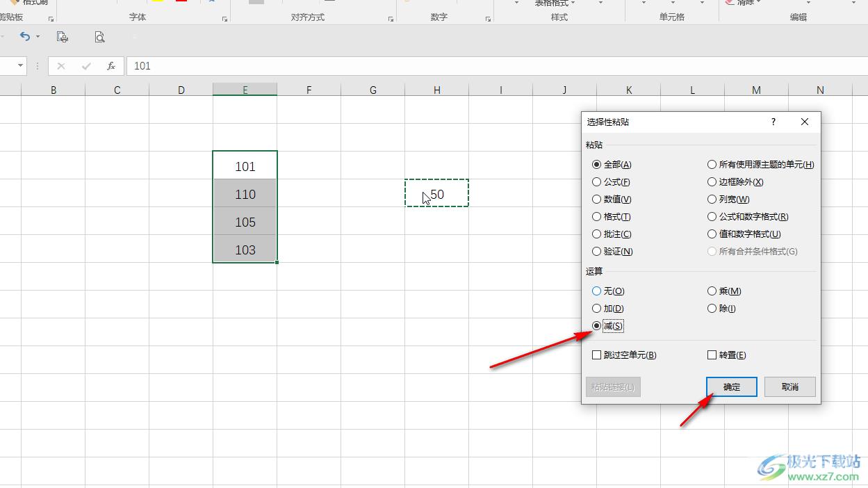This screenshot has width=868, height=488.
Task: Open the 字体 group dialog launcher
Action: pyautogui.click(x=224, y=19)
